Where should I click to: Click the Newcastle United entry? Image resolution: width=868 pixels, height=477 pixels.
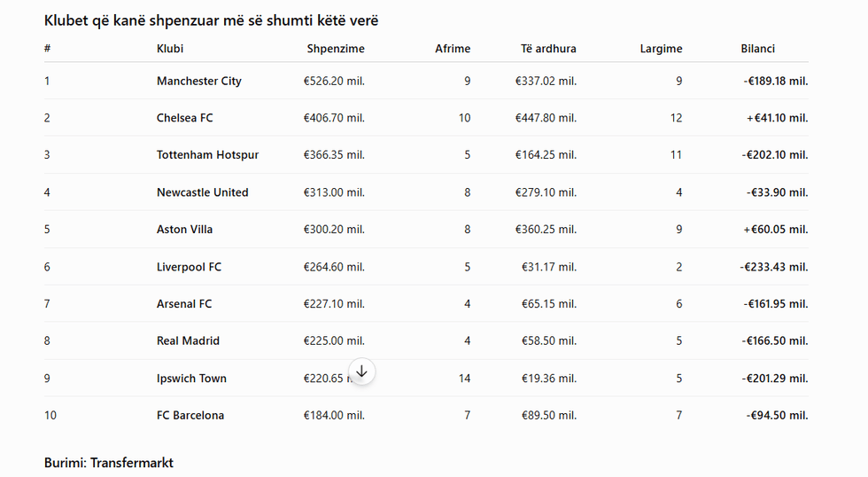(202, 192)
